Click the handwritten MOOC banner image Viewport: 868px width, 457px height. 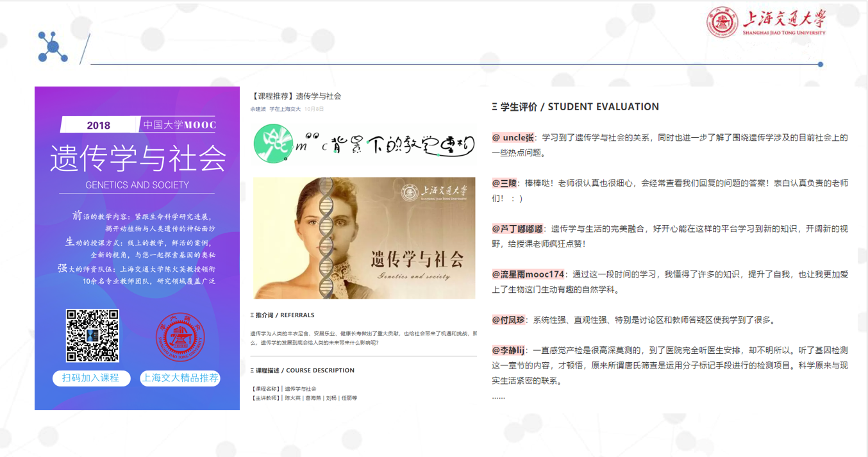(364, 142)
